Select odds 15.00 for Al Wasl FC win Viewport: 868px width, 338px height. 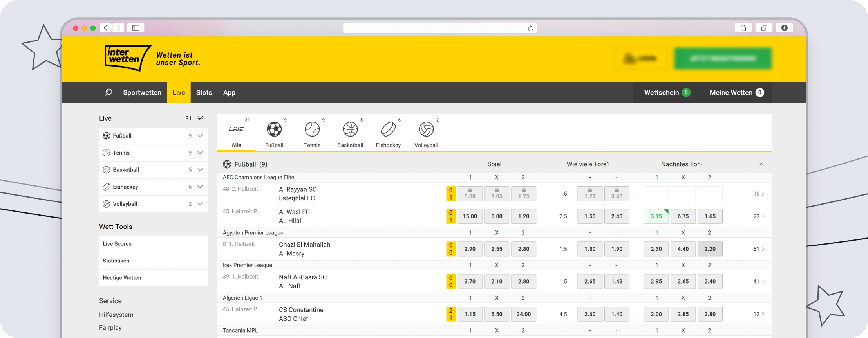pyautogui.click(x=470, y=216)
